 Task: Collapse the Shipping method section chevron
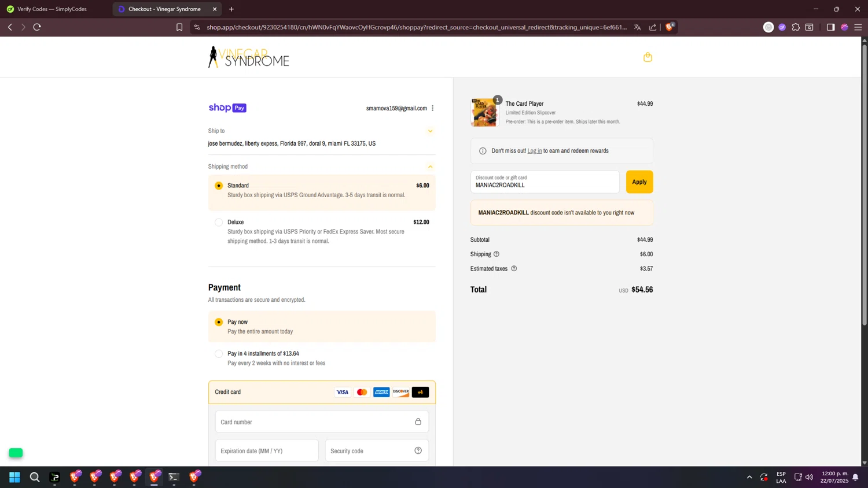point(430,167)
